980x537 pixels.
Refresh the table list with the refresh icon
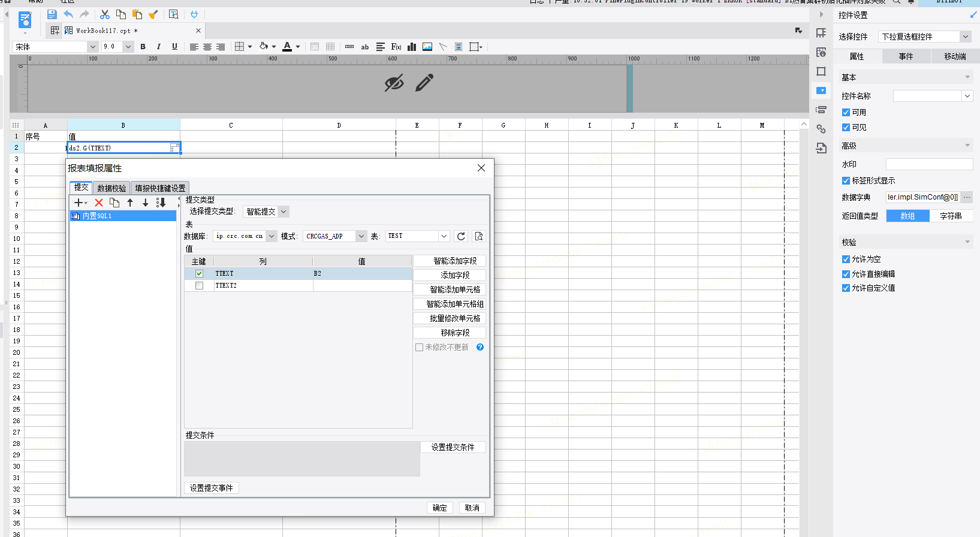(x=461, y=236)
